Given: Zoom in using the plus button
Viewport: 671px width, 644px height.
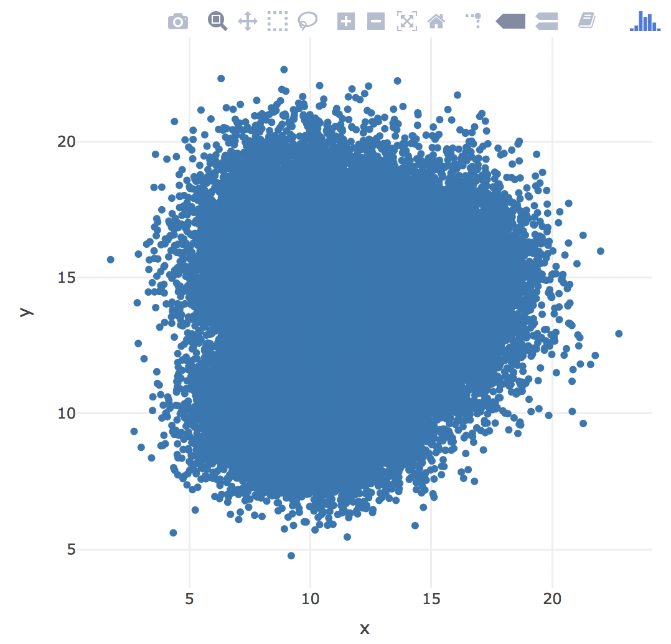Looking at the screenshot, I should (x=345, y=22).
